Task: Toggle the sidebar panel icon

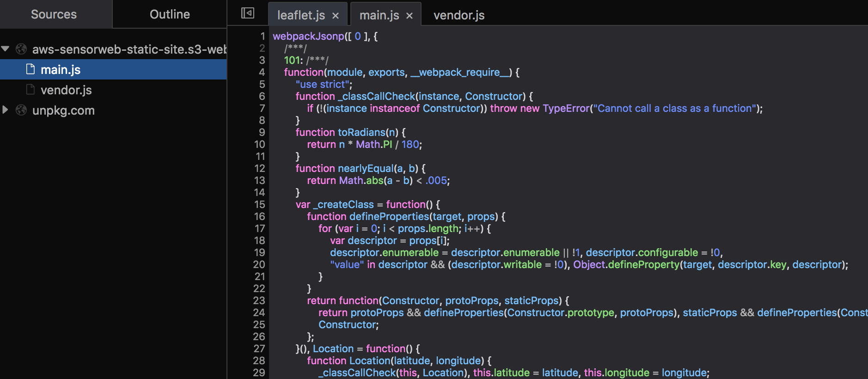Action: tap(248, 13)
